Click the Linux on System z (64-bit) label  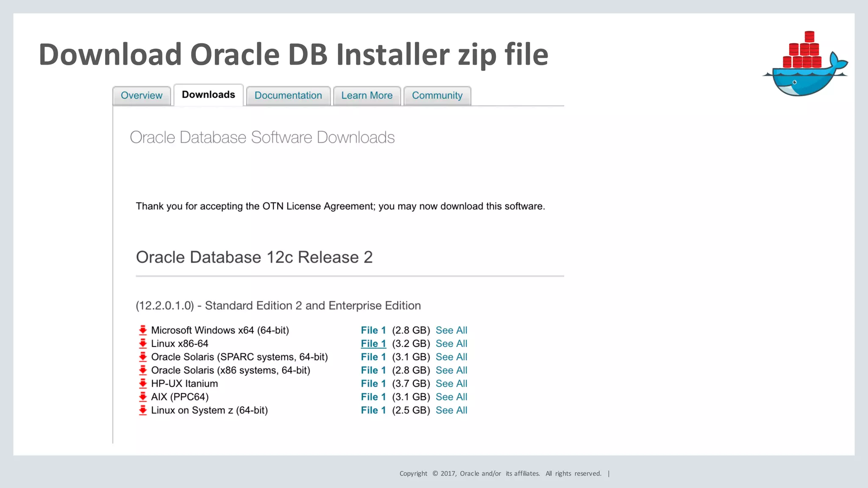point(209,410)
